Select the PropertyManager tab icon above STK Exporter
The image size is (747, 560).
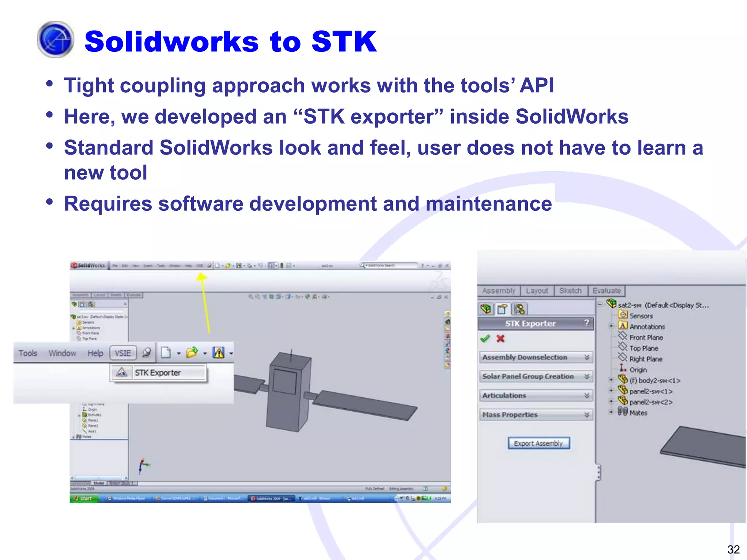click(503, 309)
